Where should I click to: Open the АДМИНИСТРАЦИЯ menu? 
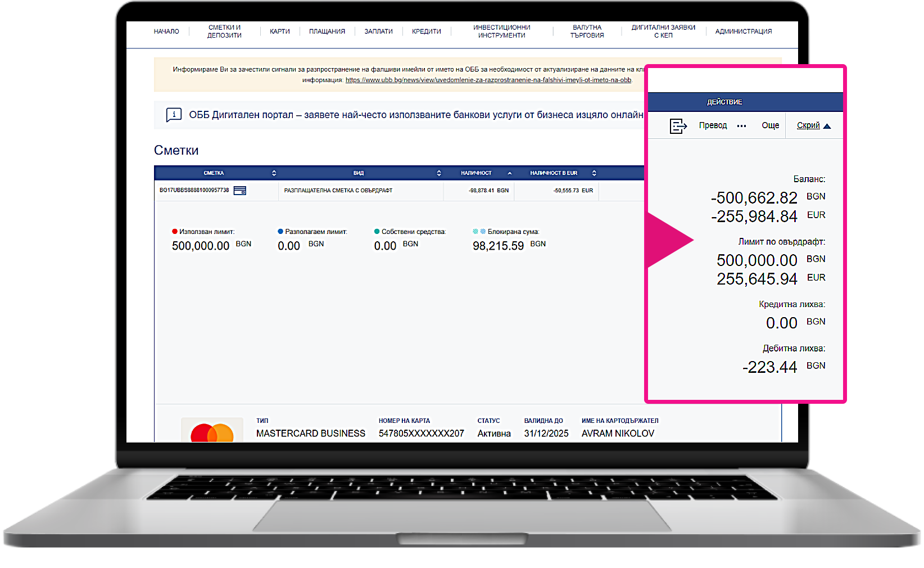tap(744, 31)
